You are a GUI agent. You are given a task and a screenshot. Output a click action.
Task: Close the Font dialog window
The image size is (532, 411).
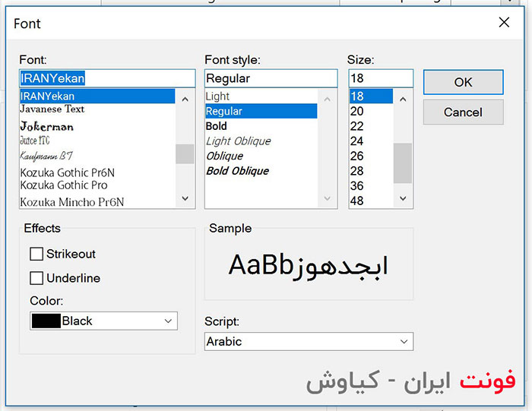(x=504, y=23)
